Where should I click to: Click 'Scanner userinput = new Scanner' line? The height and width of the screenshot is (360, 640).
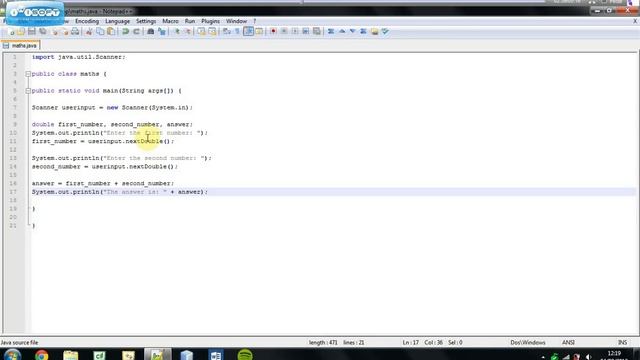(112, 108)
